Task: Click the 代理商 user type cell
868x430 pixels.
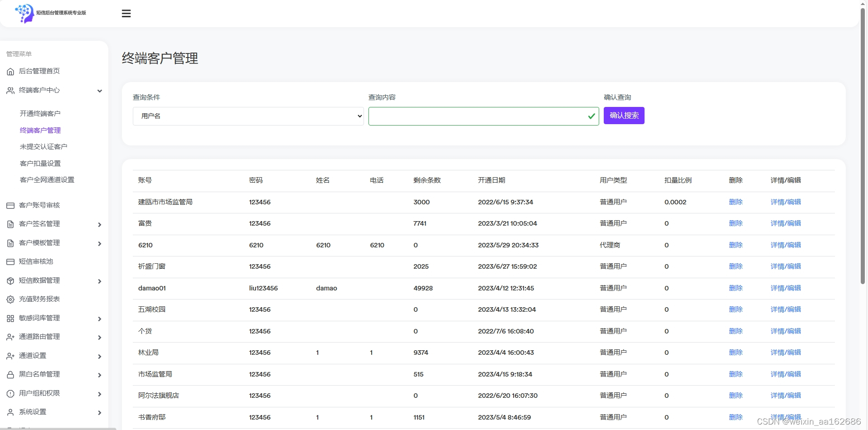Action: click(x=610, y=245)
